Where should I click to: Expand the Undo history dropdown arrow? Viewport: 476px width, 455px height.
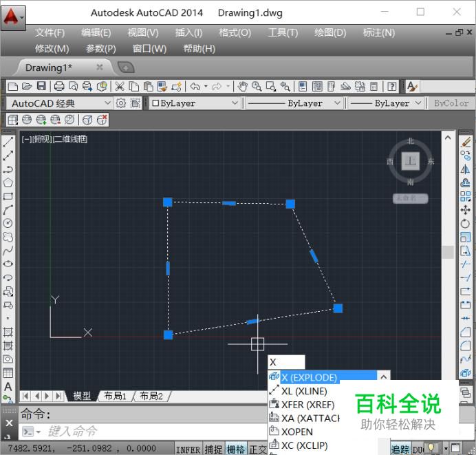pos(206,87)
